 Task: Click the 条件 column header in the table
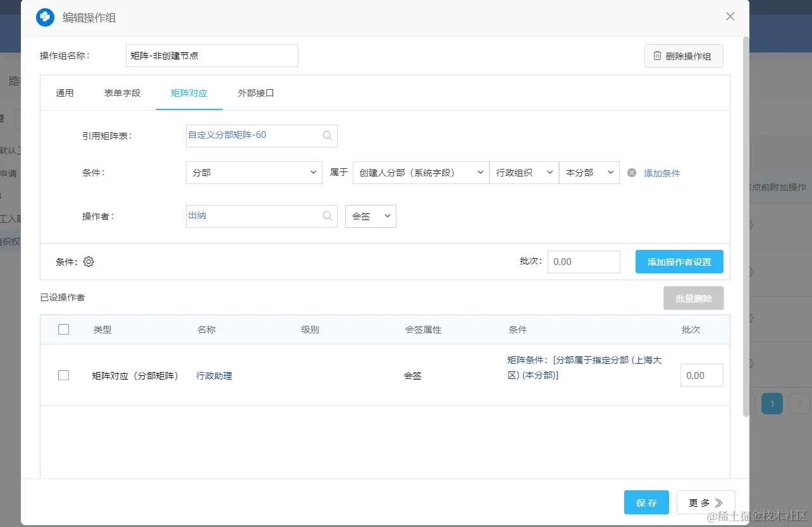517,330
